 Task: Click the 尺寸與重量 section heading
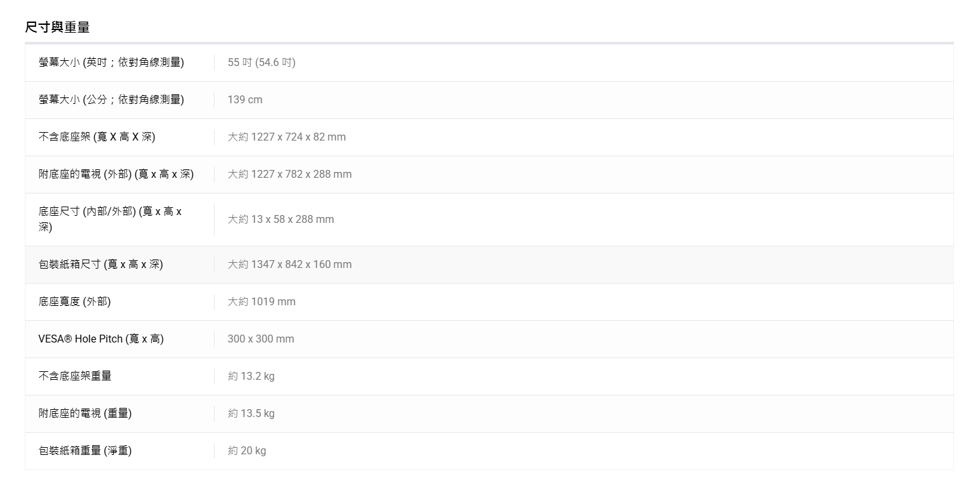(57, 27)
